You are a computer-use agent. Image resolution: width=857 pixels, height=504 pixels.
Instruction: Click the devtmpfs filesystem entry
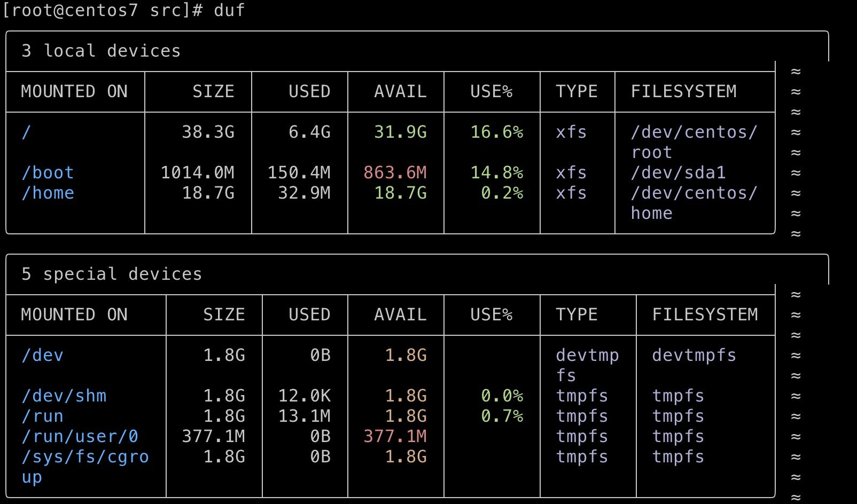694,356
